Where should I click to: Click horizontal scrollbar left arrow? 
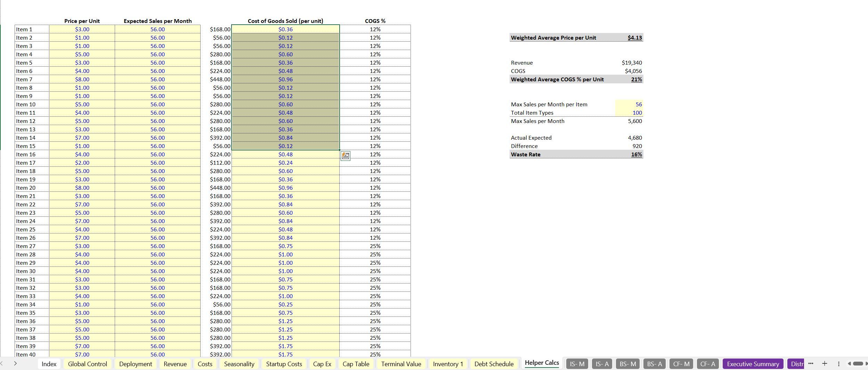coord(849,363)
